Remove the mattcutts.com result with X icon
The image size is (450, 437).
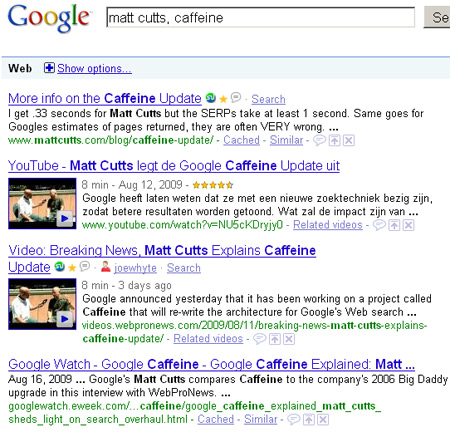[349, 140]
